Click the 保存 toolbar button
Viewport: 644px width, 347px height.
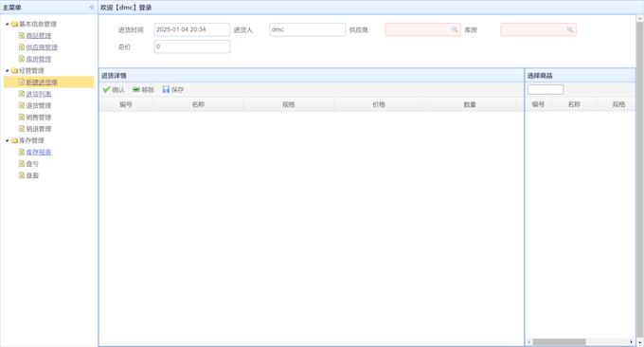pos(173,90)
